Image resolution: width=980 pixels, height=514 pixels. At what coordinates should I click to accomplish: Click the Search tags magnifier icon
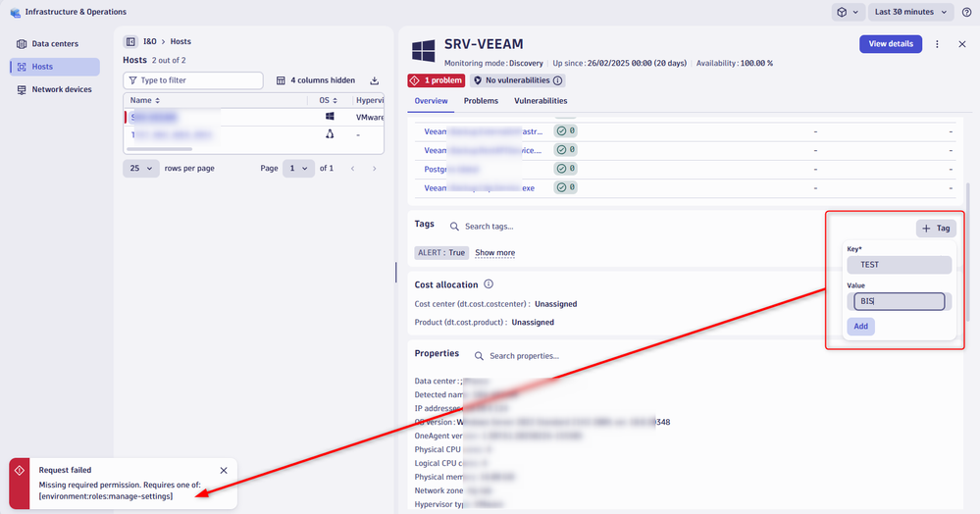454,227
